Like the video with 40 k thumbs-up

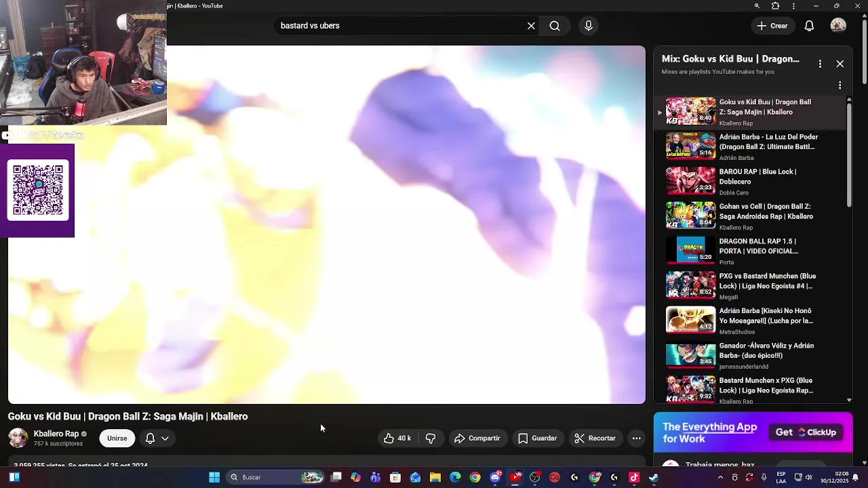click(x=397, y=439)
